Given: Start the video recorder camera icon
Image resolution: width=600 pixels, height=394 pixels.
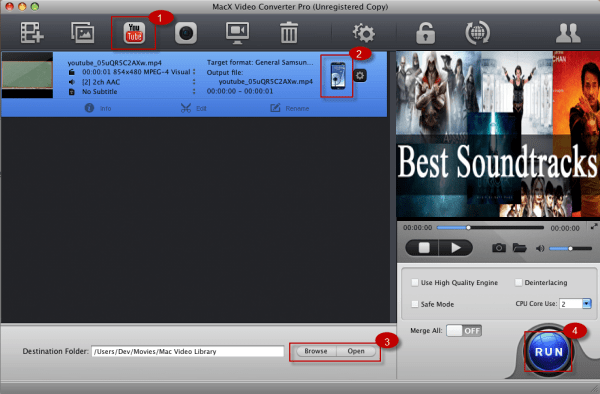Looking at the screenshot, I should point(186,33).
